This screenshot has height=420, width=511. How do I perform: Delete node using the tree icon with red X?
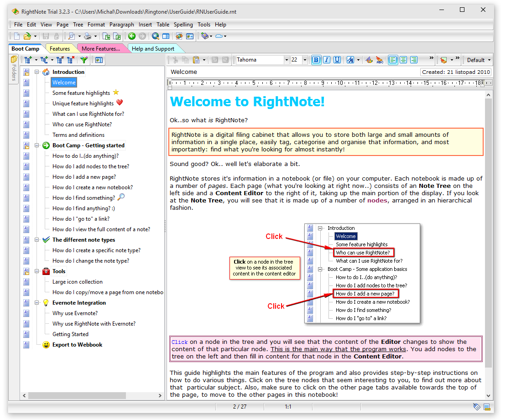click(x=71, y=60)
